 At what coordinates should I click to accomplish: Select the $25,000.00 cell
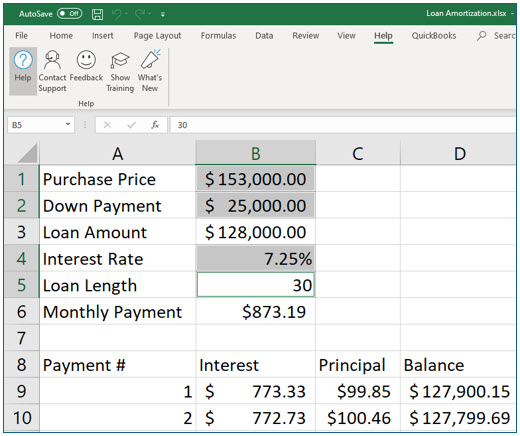click(x=256, y=205)
